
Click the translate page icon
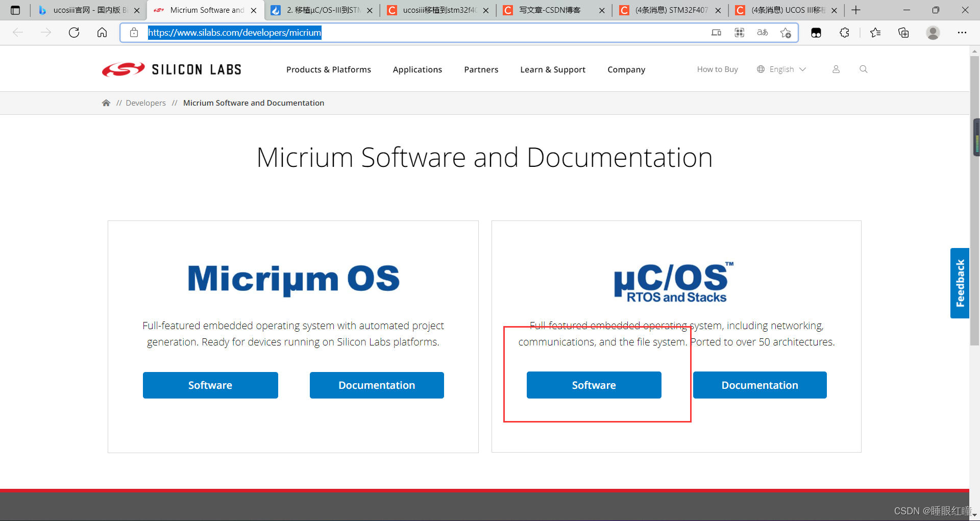pyautogui.click(x=762, y=33)
